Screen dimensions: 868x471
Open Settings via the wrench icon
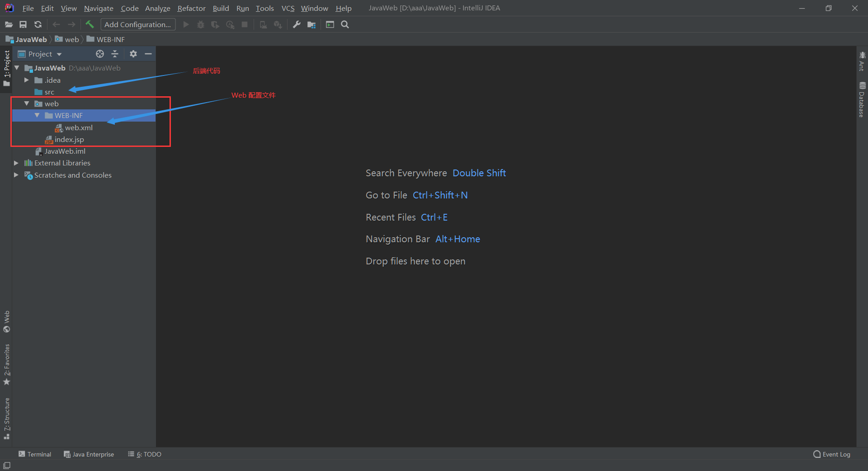click(297, 24)
